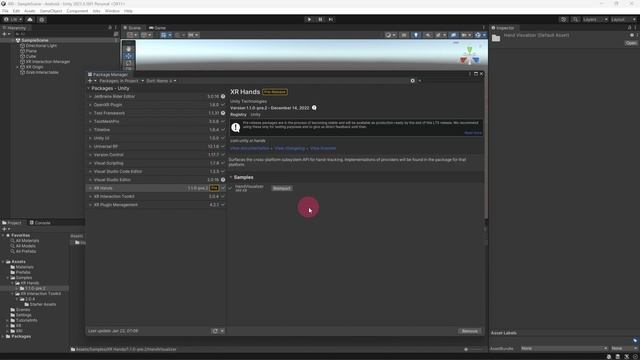Open the undo history icon in toolbar

[564, 19]
